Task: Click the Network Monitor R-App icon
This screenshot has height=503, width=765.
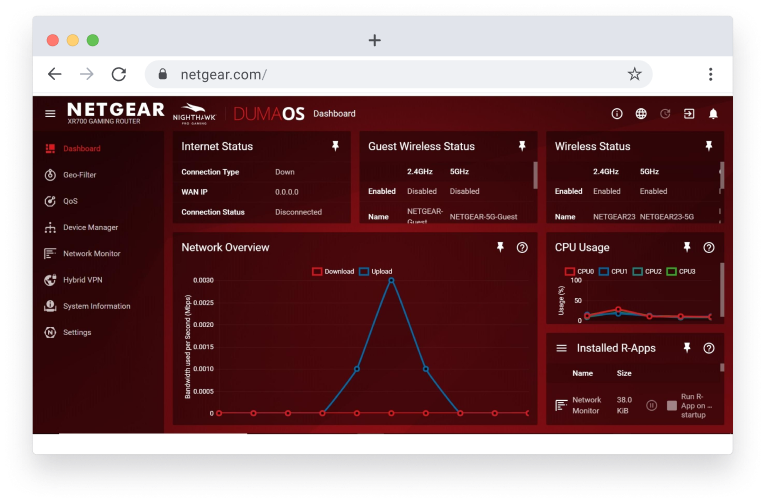Action: click(561, 405)
